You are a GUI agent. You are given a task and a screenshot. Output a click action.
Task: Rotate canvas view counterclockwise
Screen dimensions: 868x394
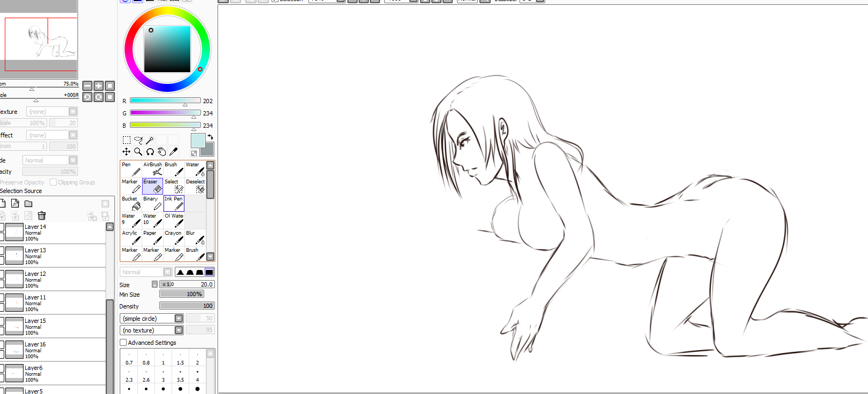tap(88, 97)
